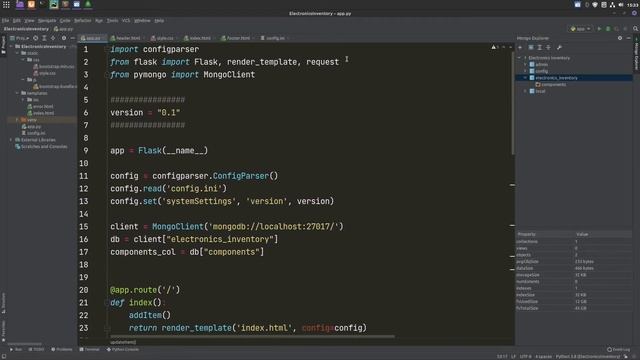Click the horizontal editor scrollbar
640x360 pixels.
coord(252,337)
